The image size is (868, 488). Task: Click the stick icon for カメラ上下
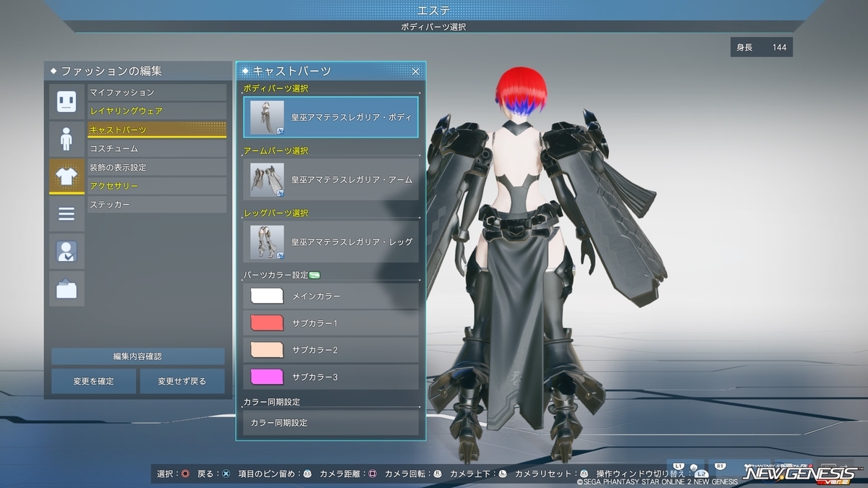click(503, 474)
